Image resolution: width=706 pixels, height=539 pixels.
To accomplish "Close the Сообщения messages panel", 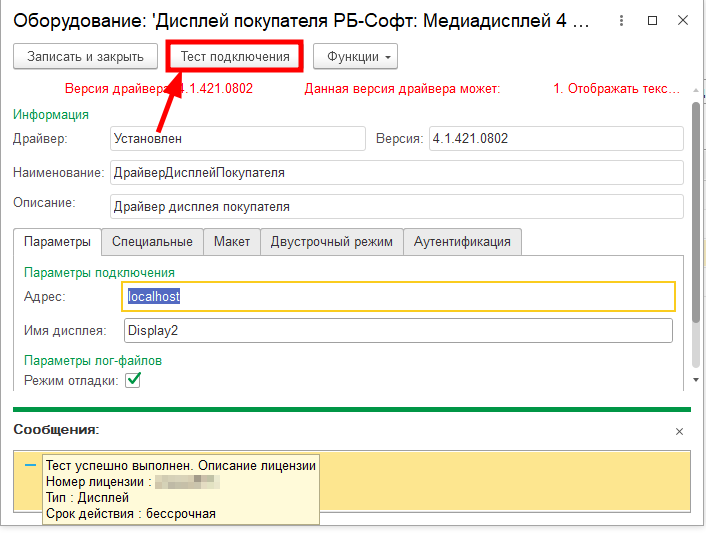I will point(679,431).
